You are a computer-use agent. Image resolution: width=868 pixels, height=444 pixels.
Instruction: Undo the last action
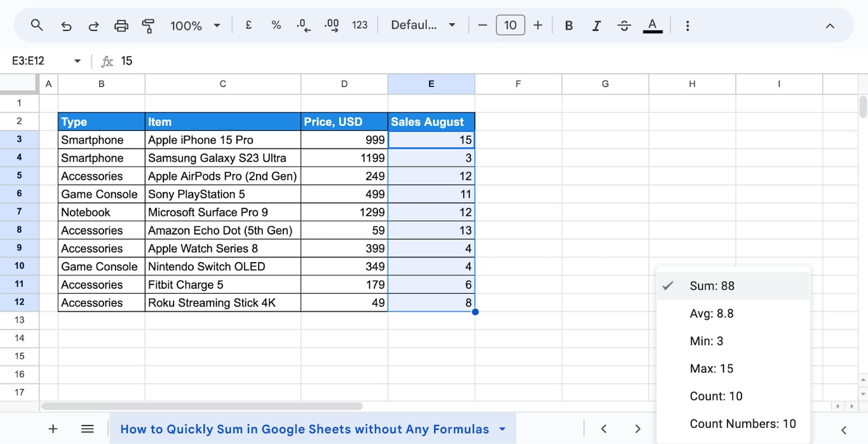(66, 25)
